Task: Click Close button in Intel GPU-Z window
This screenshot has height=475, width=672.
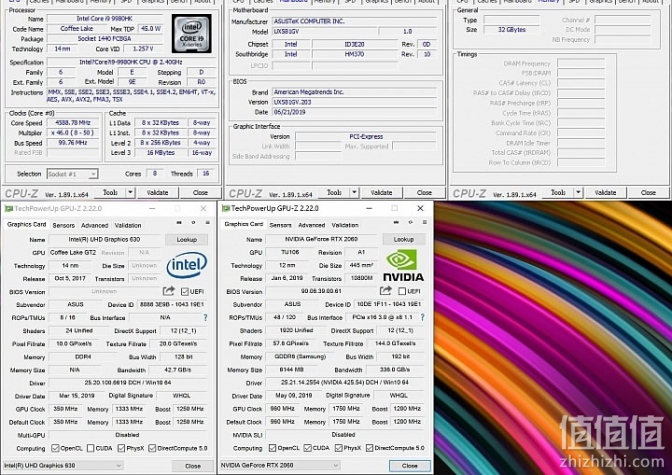Action: [x=193, y=466]
